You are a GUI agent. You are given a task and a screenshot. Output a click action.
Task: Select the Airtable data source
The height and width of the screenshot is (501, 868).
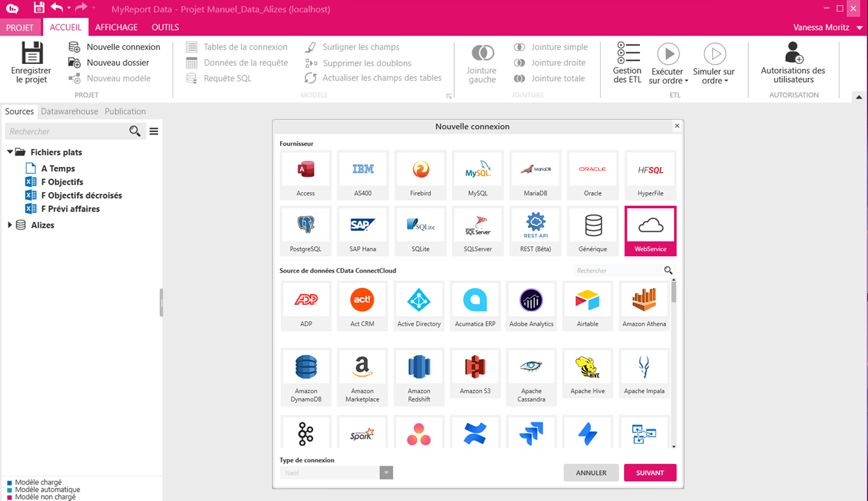[588, 305]
